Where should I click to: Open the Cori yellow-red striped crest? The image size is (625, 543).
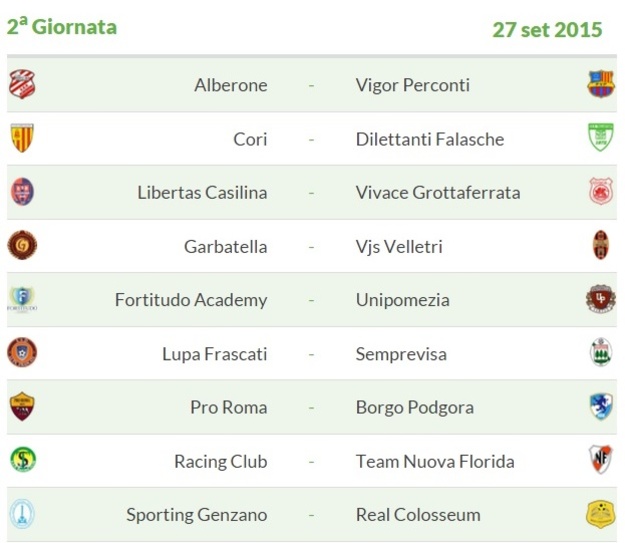pos(22,138)
